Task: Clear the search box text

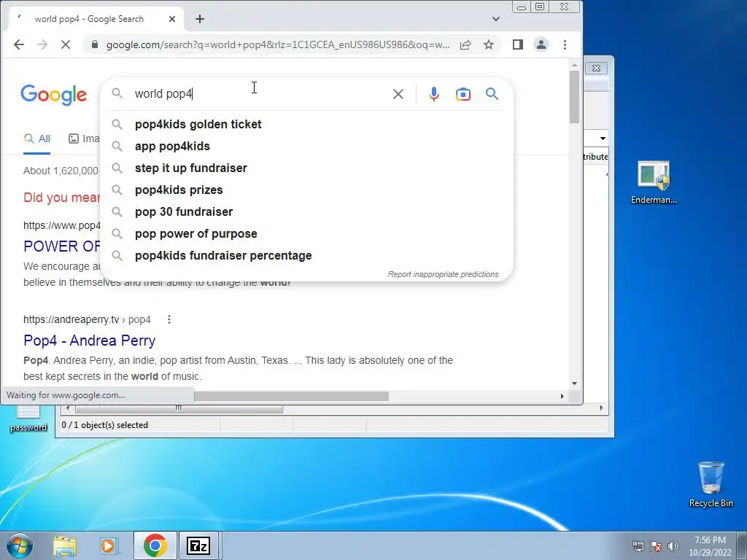Action: 398,94
